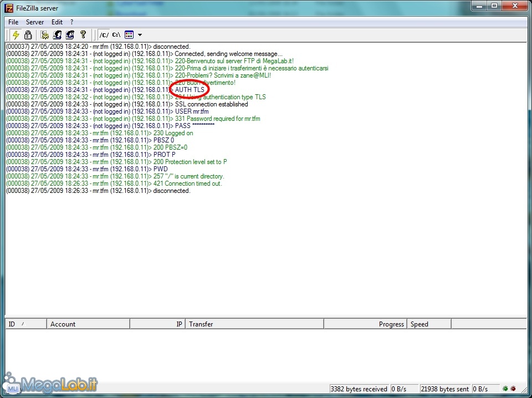This screenshot has height=398, width=532.
Task: Click the IP column header
Action: (x=158, y=324)
